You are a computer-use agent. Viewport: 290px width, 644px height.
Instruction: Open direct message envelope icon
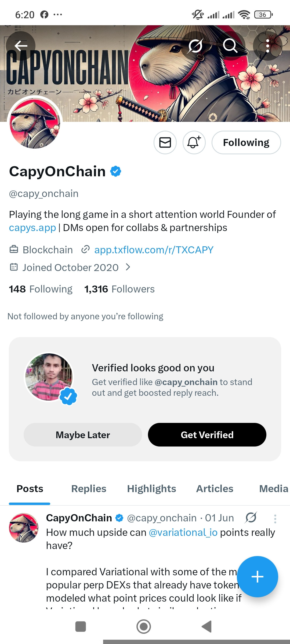coord(165,142)
